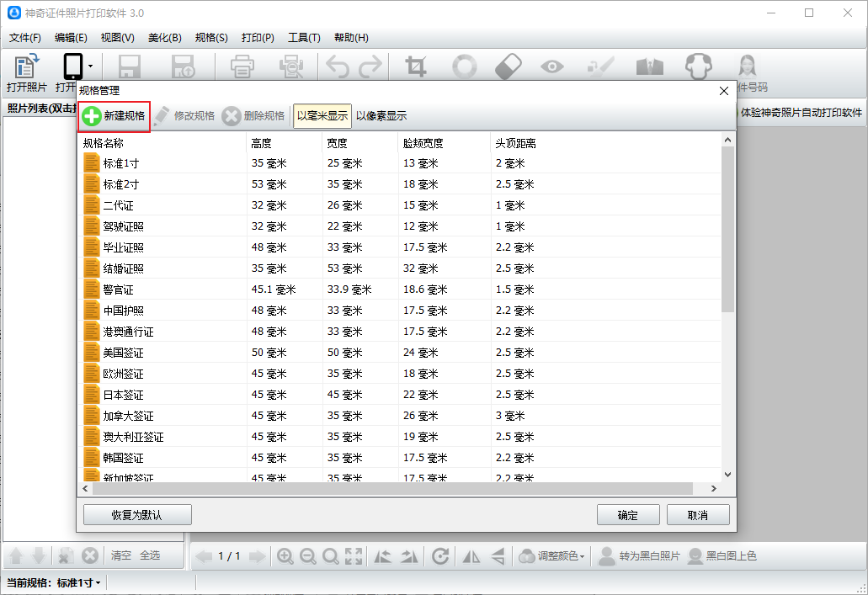Click the zoom in magnifier icon

(285, 556)
